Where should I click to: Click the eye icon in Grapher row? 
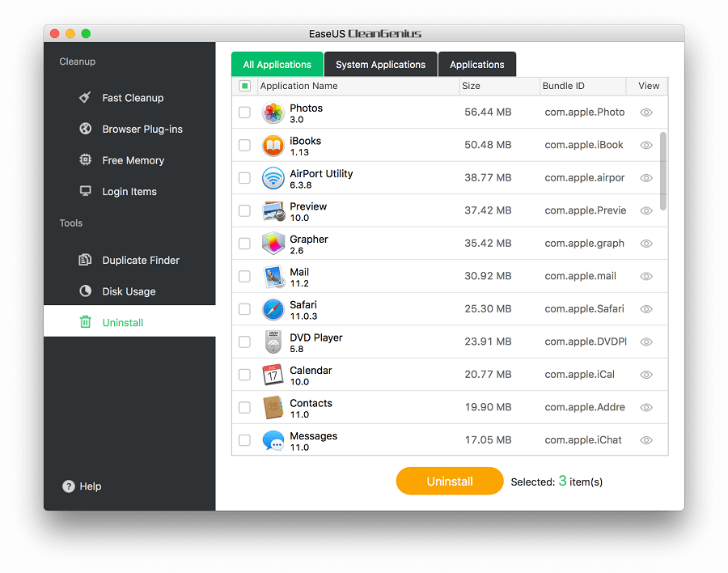tap(646, 244)
